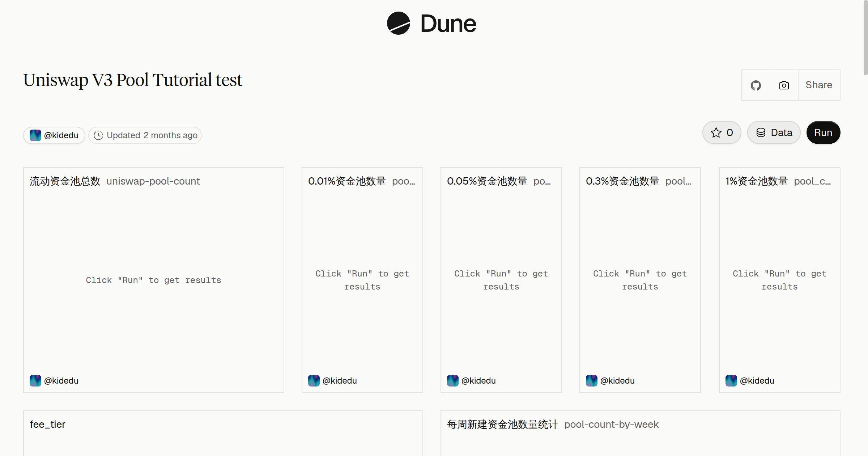Click @kidedu under the 0.01% card
This screenshot has width=868, height=456.
pyautogui.click(x=340, y=381)
